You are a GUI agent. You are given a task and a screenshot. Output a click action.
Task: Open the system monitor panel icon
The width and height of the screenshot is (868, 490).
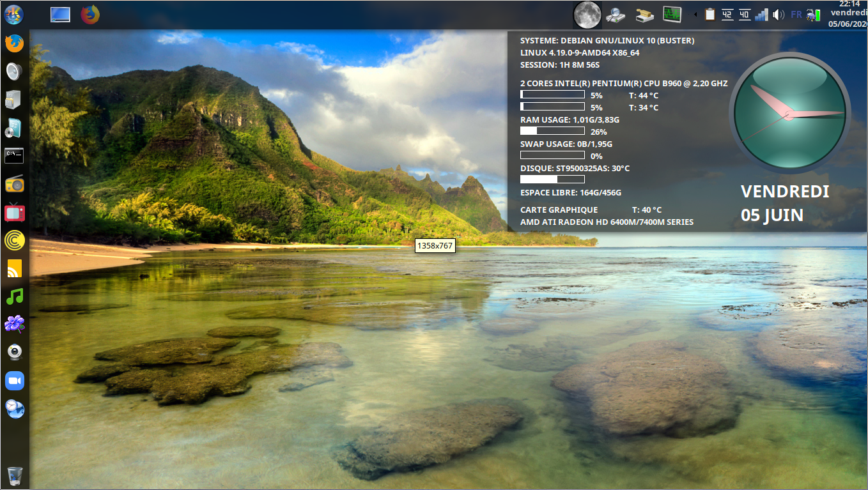672,14
